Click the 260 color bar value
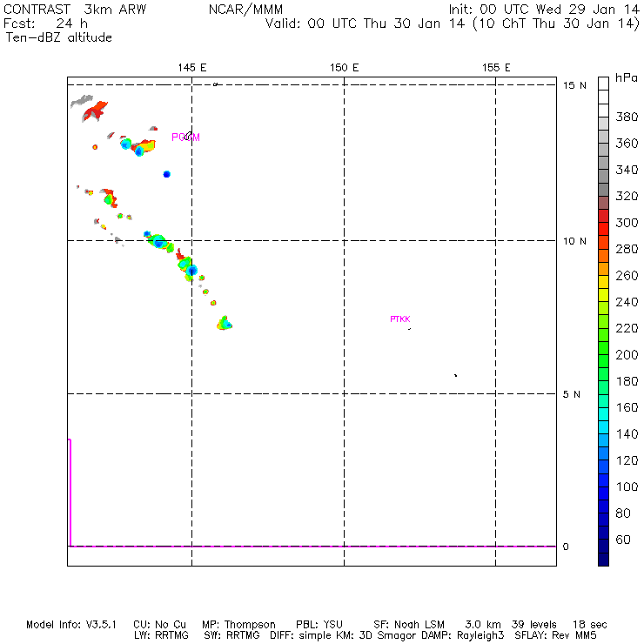The height and width of the screenshot is (644, 644). 627,276
